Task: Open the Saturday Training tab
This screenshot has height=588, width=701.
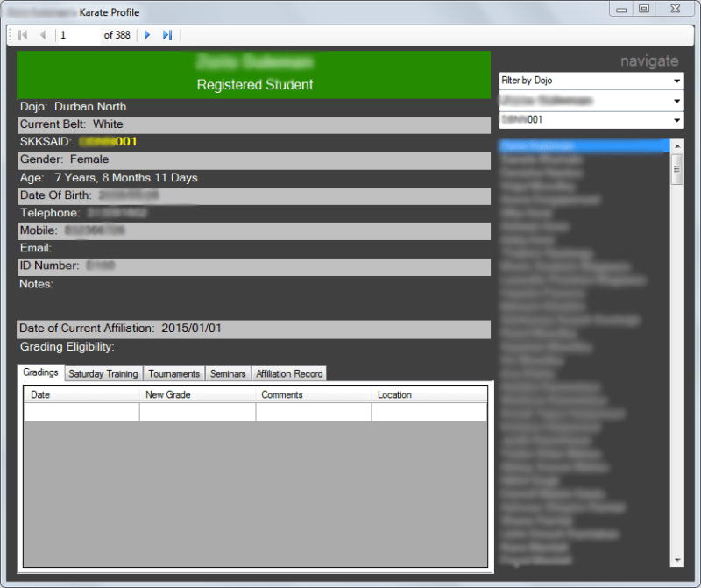Action: point(103,374)
